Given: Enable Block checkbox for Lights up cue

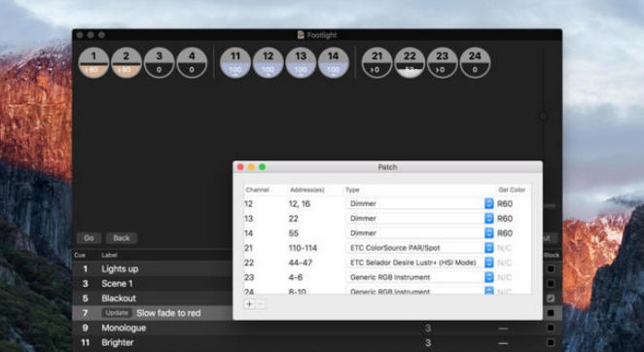Looking at the screenshot, I should click(x=551, y=269).
